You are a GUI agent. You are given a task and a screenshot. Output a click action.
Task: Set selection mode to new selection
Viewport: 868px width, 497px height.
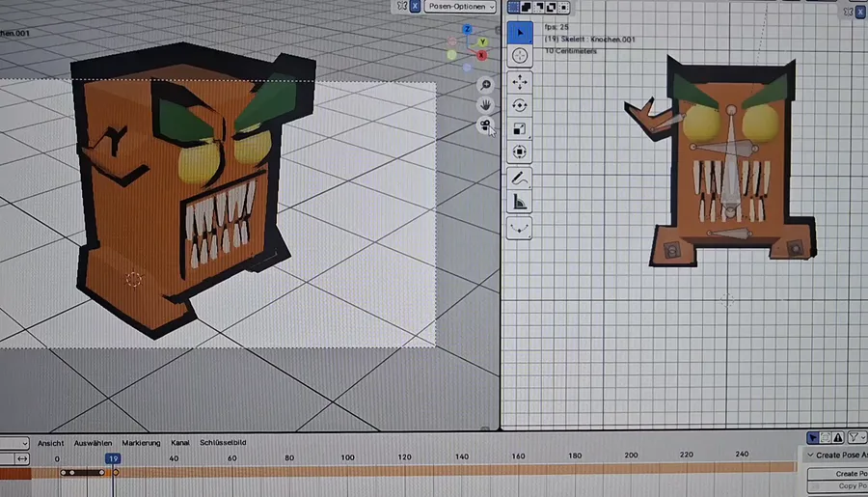point(513,7)
